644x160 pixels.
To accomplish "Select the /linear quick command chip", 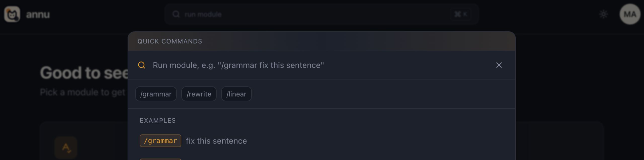I will click(236, 94).
